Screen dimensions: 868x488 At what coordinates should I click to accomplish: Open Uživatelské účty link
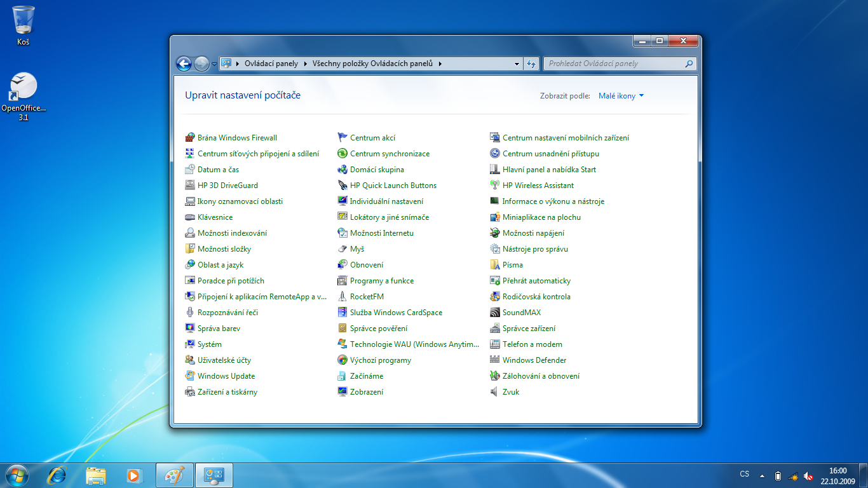click(x=224, y=360)
